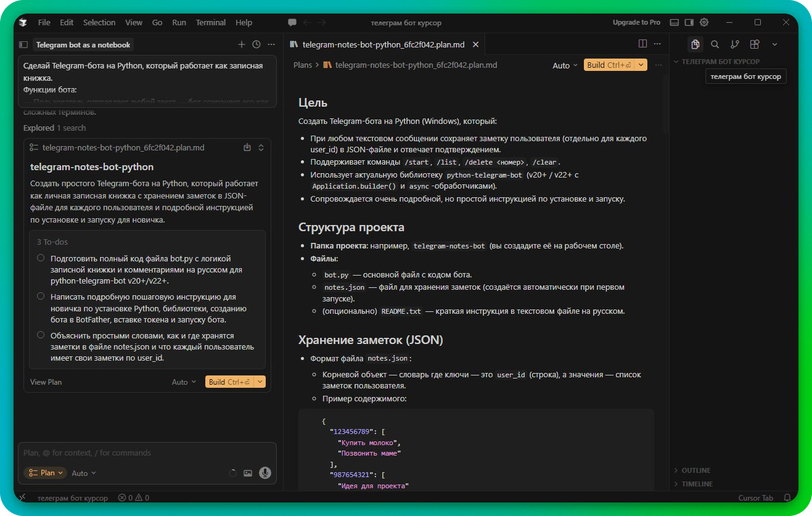Image resolution: width=812 pixels, height=516 pixels.
Task: Open the Run menu
Action: pyautogui.click(x=179, y=22)
